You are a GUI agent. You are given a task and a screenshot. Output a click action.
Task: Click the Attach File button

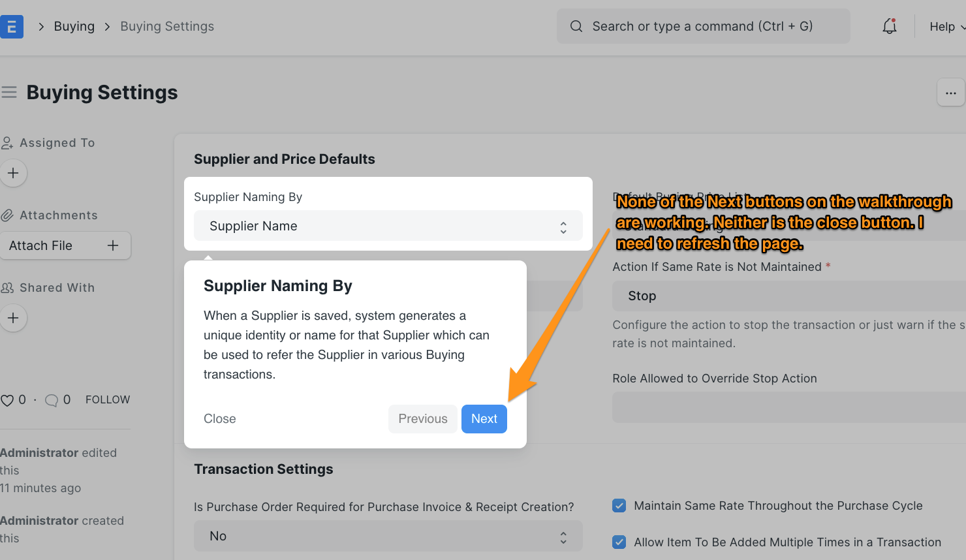64,245
